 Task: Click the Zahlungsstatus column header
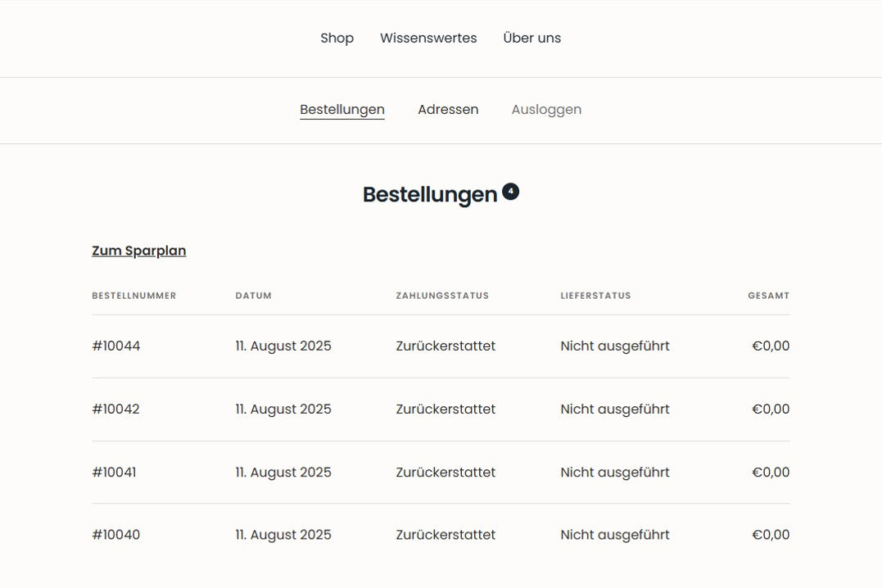442,296
